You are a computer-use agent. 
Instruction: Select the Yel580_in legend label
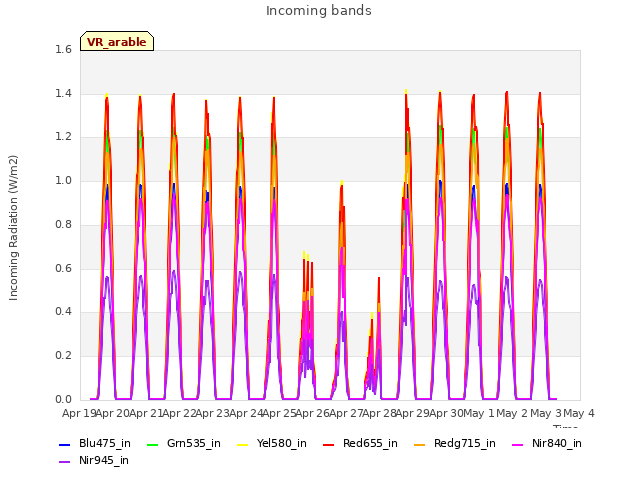[x=282, y=444]
